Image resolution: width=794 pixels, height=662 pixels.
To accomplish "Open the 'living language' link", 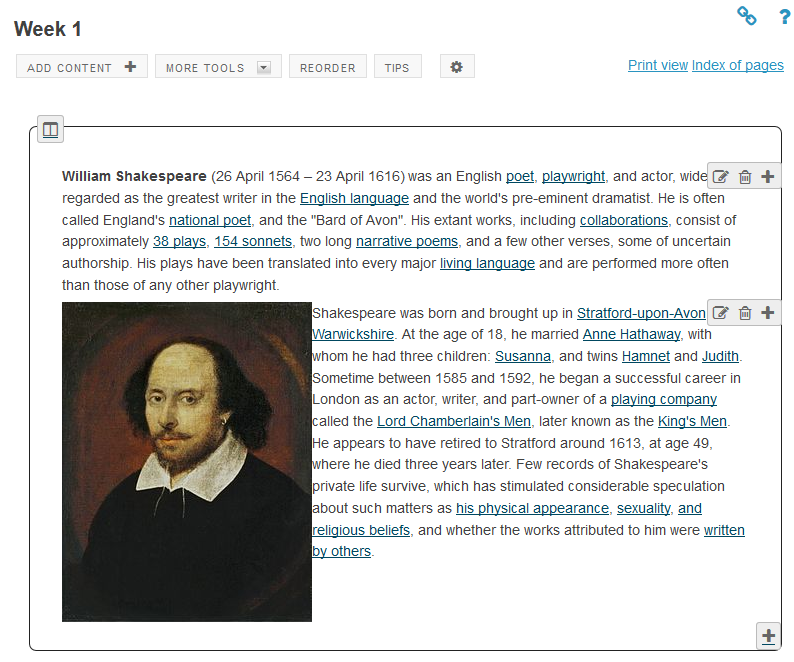I will click(487, 263).
